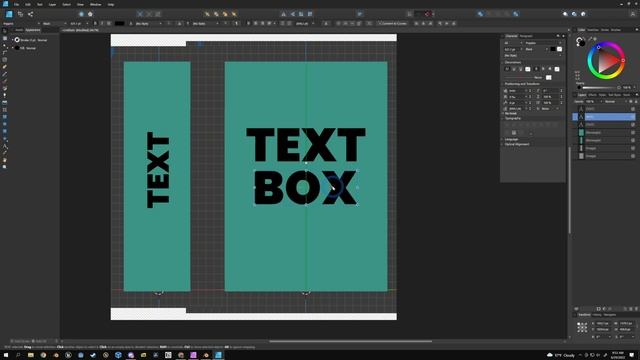The image size is (640, 360).
Task: Select the Zoom tool
Action: pos(4,167)
